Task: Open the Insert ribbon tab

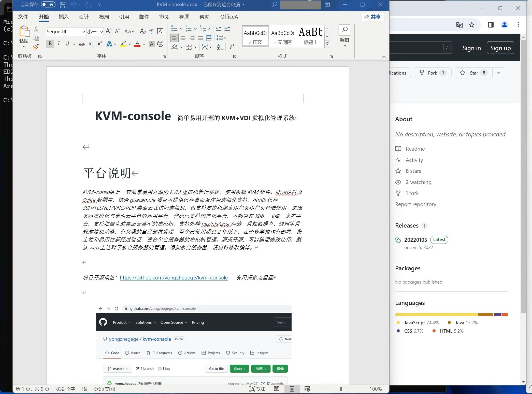Action: [x=64, y=17]
